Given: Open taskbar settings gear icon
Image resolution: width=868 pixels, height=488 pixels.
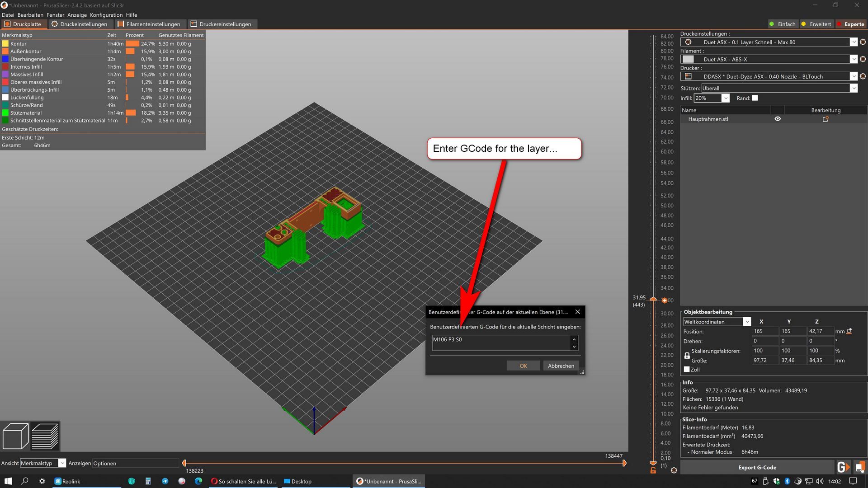Looking at the screenshot, I should point(42,481).
